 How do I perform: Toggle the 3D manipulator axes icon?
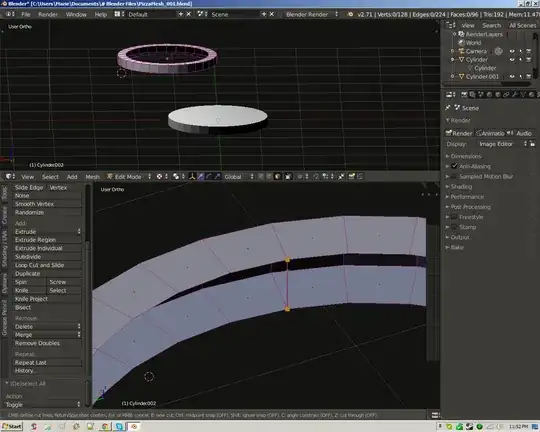pos(192,177)
